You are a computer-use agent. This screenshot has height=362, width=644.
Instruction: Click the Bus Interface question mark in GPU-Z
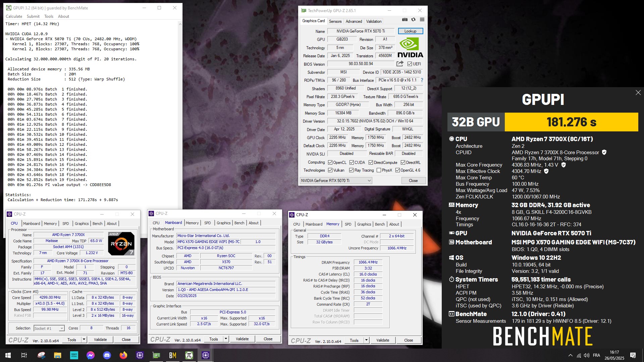pos(422,80)
